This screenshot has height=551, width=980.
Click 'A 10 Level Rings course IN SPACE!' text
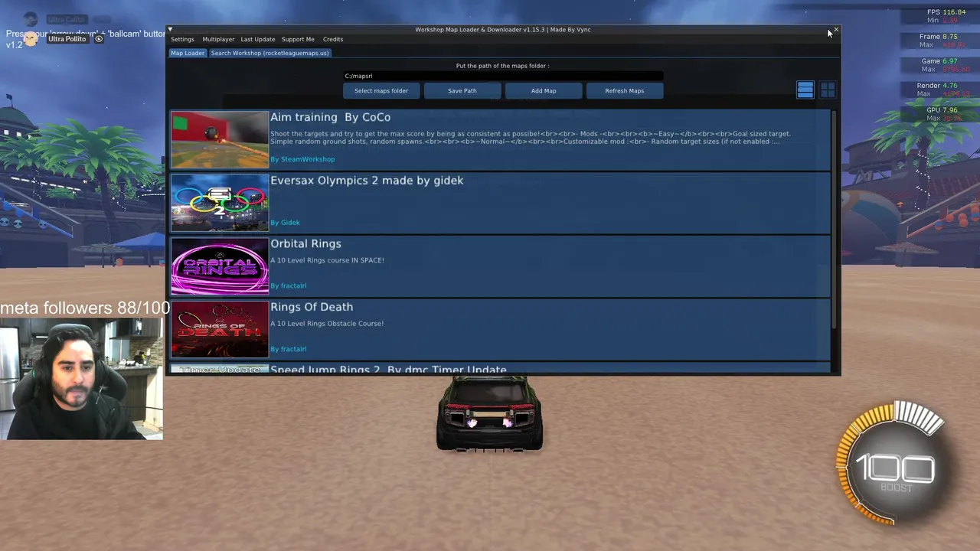[x=327, y=260]
